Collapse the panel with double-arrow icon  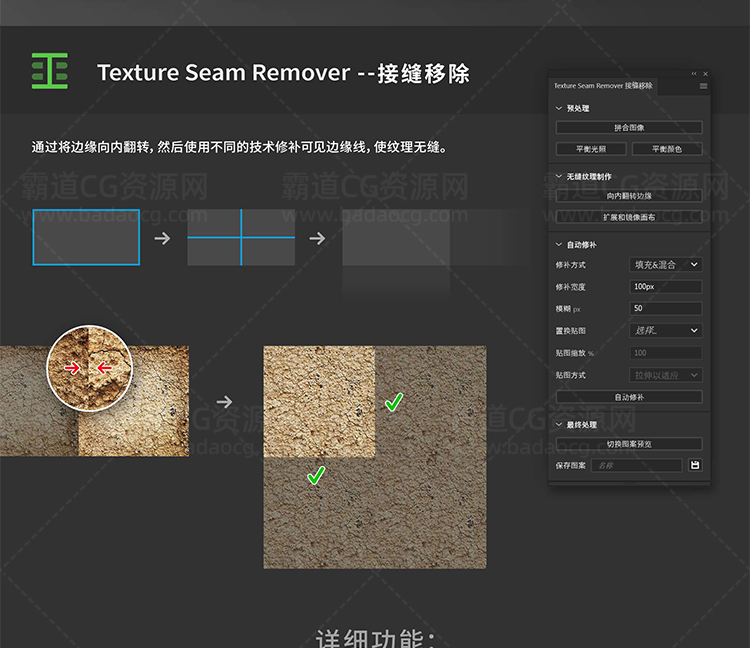click(x=694, y=74)
